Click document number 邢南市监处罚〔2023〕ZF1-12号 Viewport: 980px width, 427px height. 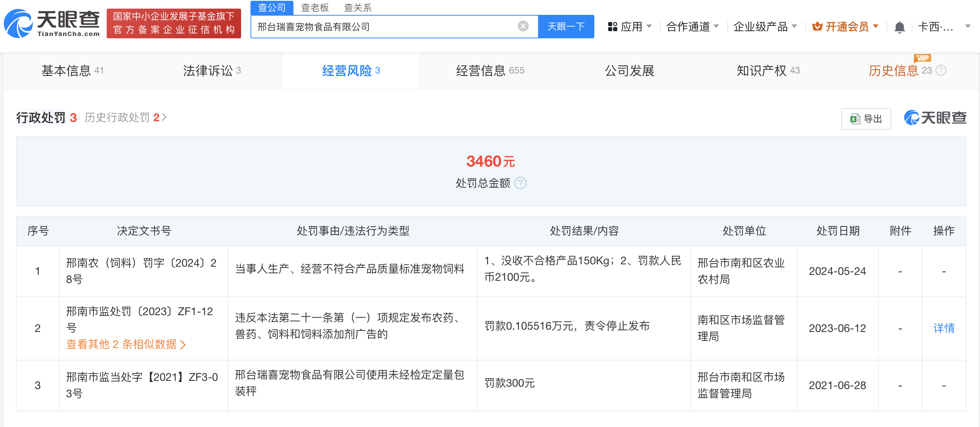tap(140, 319)
